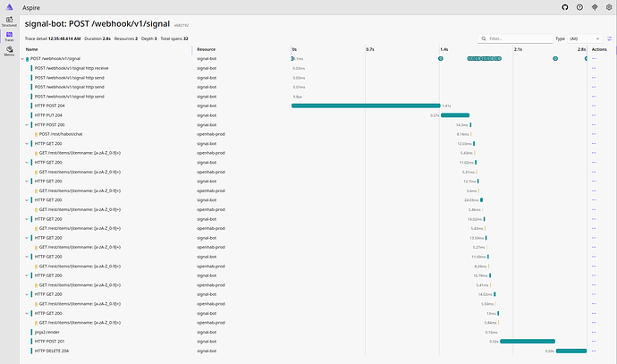Open the diamond-shaped assistant icon in header
617x364 pixels.
(595, 7)
